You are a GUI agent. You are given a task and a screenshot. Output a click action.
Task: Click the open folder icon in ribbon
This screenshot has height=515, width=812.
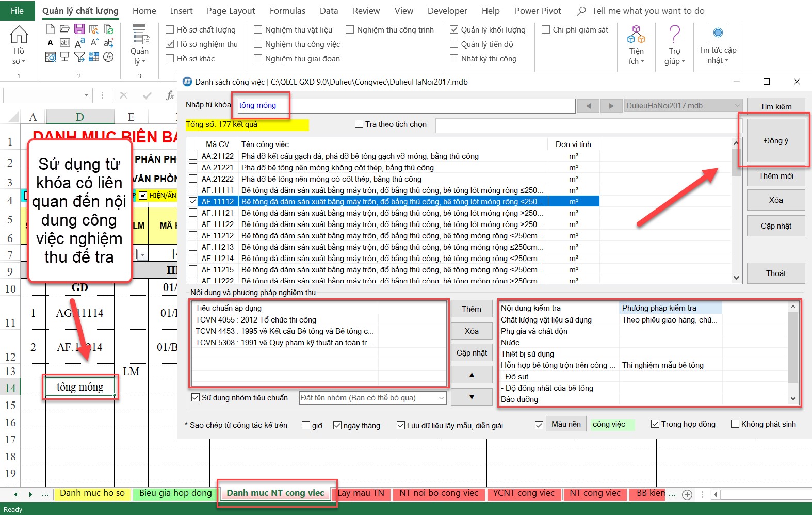tap(64, 29)
